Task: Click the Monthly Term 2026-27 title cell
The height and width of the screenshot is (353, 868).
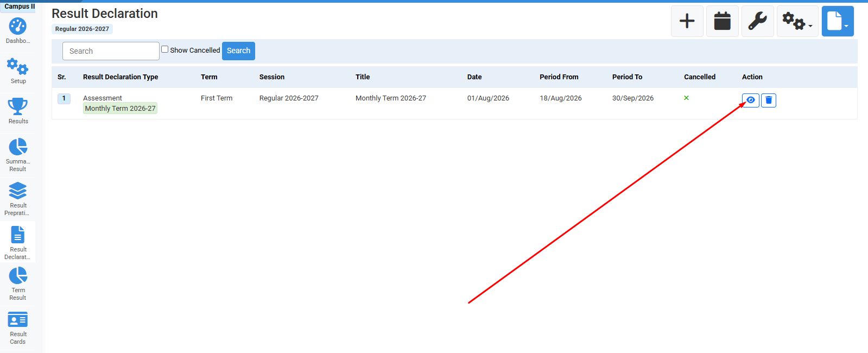Action: pos(391,98)
